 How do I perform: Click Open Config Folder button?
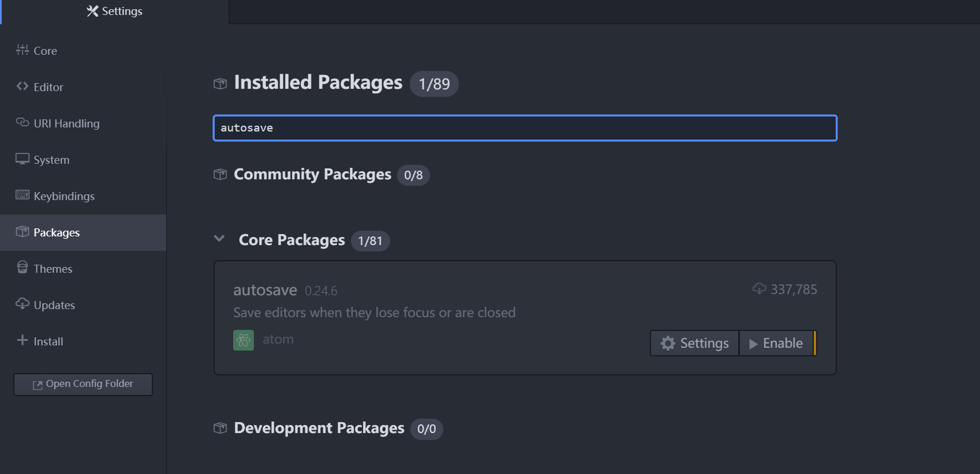coord(83,384)
